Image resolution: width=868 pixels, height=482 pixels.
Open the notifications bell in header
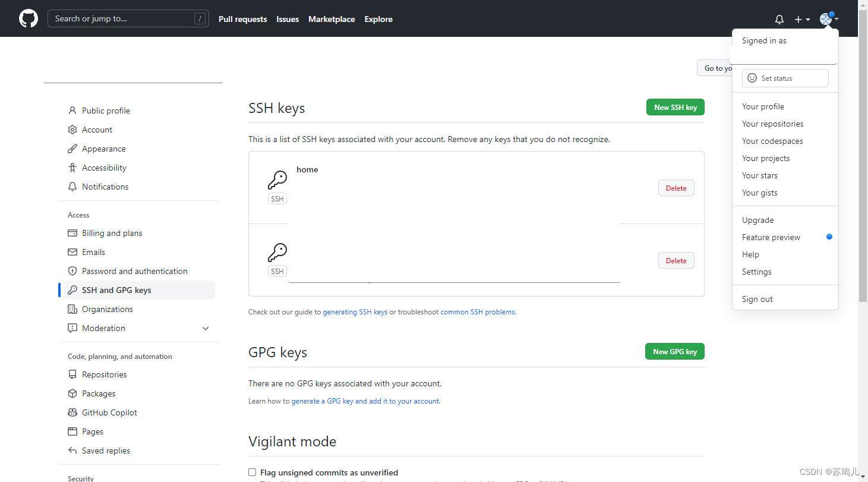(779, 19)
